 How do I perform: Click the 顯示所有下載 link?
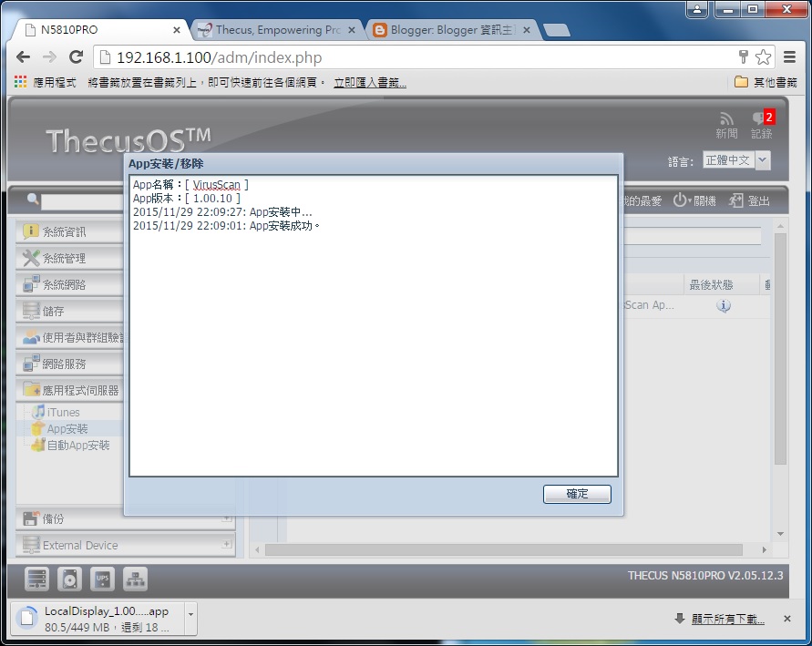(727, 619)
